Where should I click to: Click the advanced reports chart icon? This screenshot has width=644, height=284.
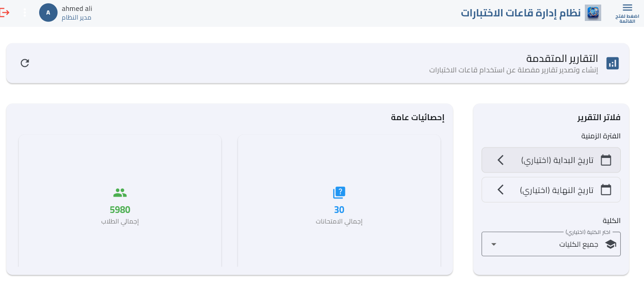point(613,63)
